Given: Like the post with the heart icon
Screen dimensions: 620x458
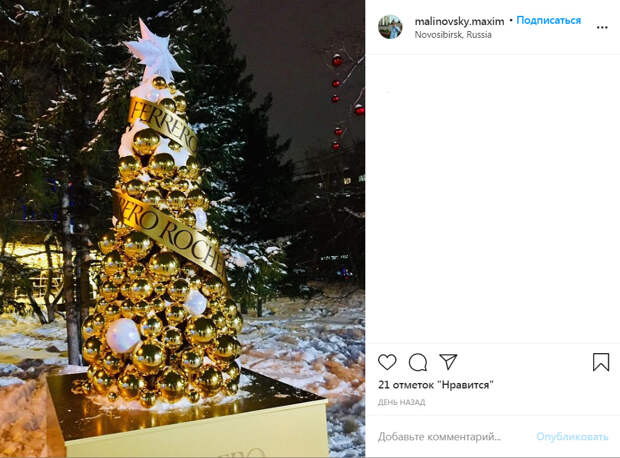Looking at the screenshot, I should click(x=387, y=362).
